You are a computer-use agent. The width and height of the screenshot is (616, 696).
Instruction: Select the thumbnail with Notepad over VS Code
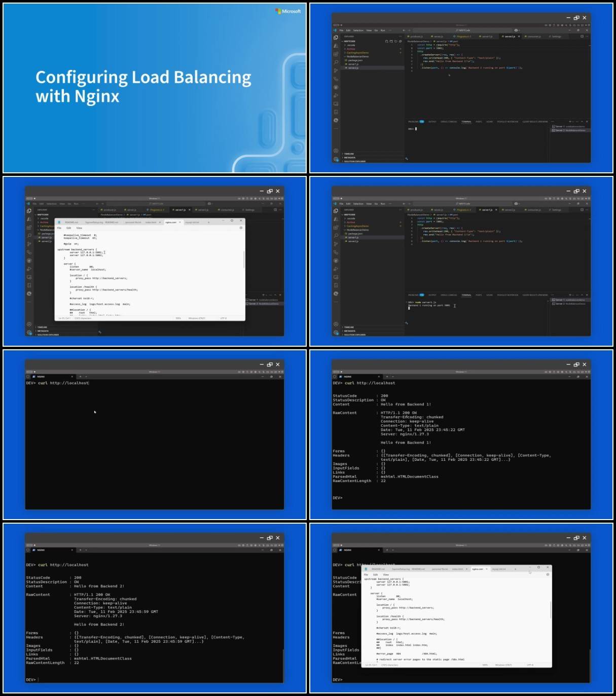[155, 262]
